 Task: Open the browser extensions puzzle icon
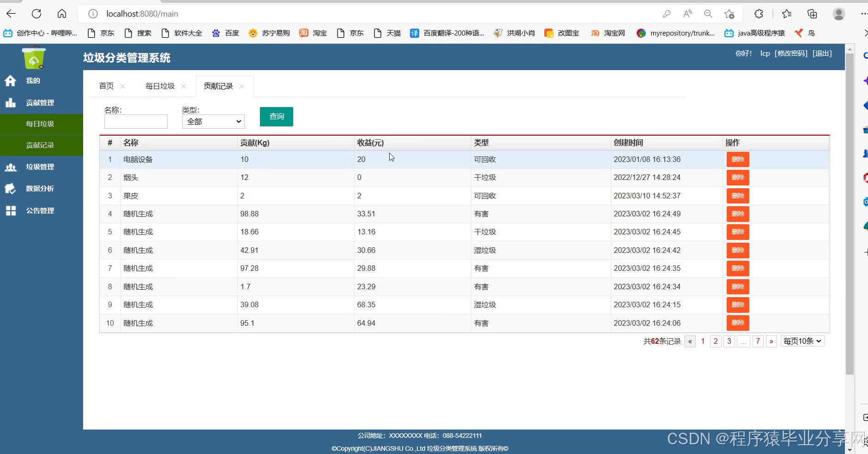(x=759, y=14)
